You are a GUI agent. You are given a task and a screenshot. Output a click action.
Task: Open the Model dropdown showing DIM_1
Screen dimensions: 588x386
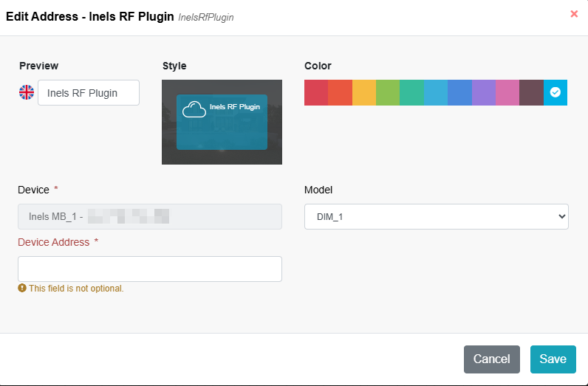tap(436, 216)
